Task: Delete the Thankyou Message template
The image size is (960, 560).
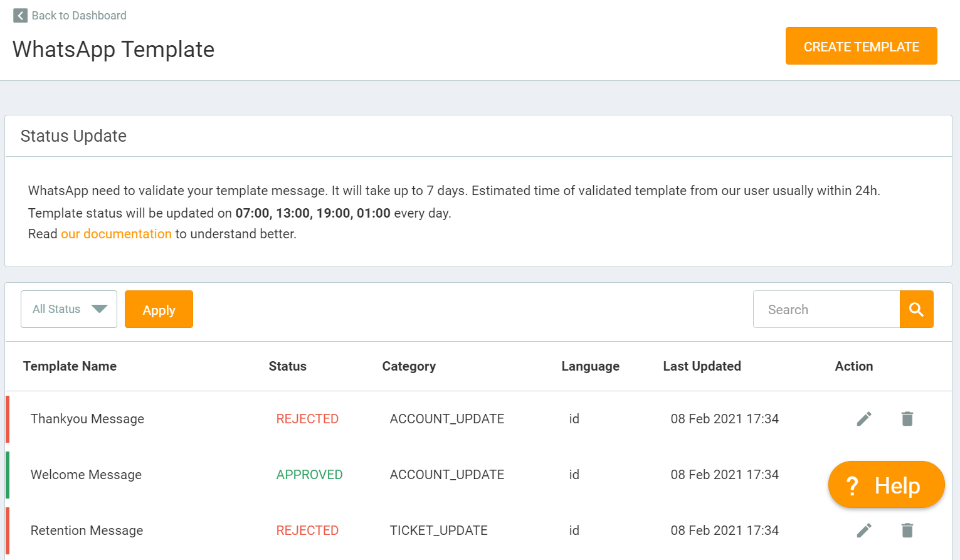Action: (907, 419)
